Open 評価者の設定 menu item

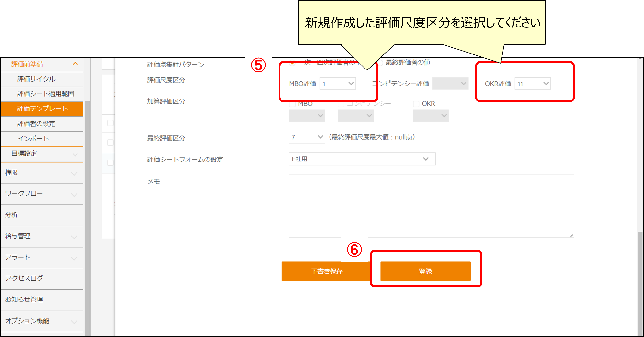tap(42, 124)
